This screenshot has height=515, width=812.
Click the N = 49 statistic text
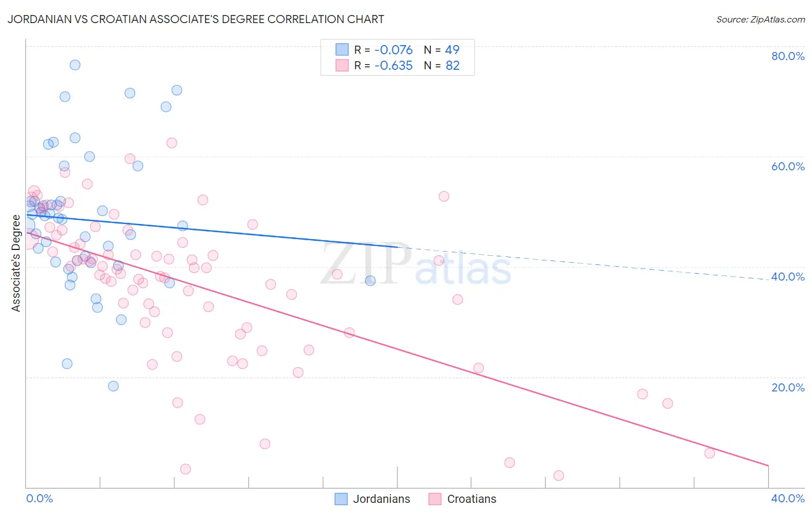pos(442,50)
